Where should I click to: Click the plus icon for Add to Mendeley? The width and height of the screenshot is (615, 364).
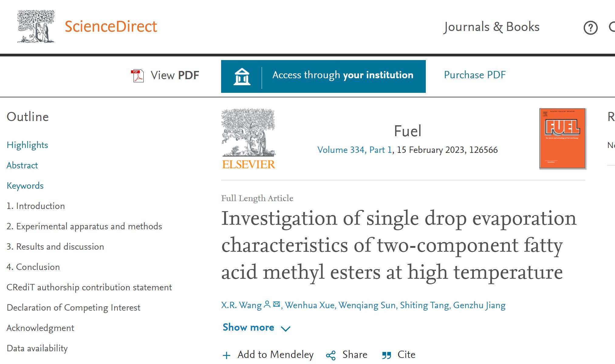[227, 355]
